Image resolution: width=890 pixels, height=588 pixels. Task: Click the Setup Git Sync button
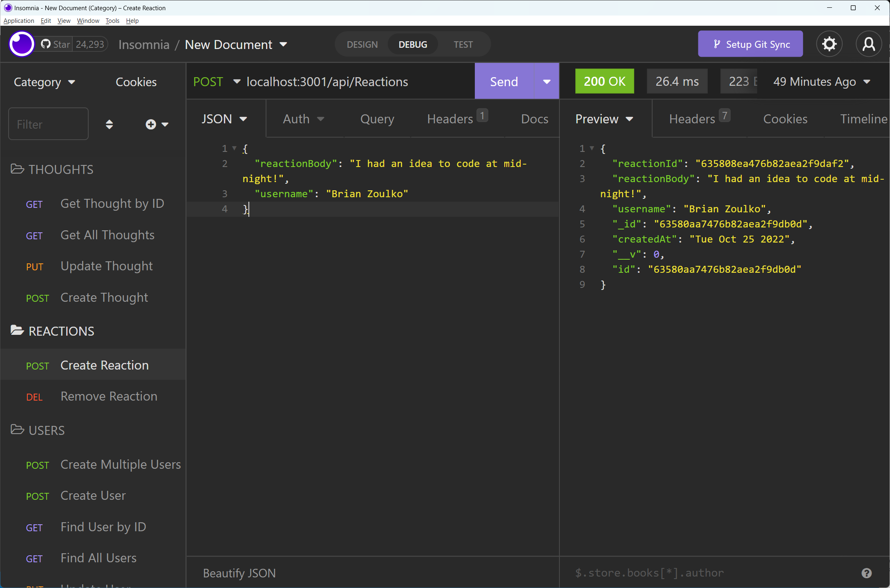[x=750, y=44]
